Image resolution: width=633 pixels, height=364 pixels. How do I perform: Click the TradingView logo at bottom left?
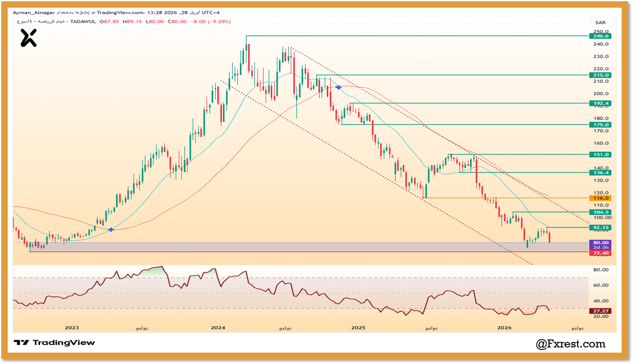click(x=55, y=343)
